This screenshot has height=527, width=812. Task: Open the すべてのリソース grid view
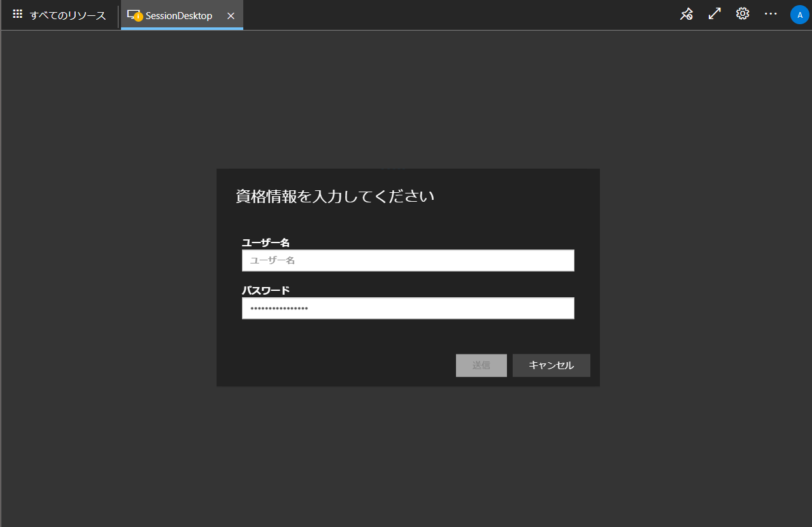tap(59, 15)
